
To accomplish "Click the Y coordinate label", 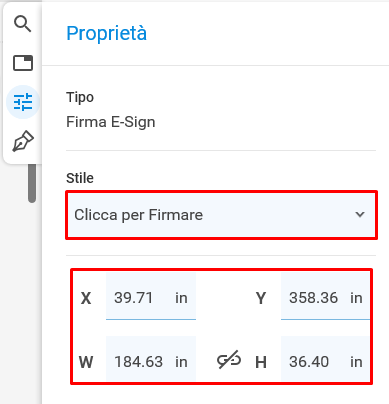I will 261,298.
